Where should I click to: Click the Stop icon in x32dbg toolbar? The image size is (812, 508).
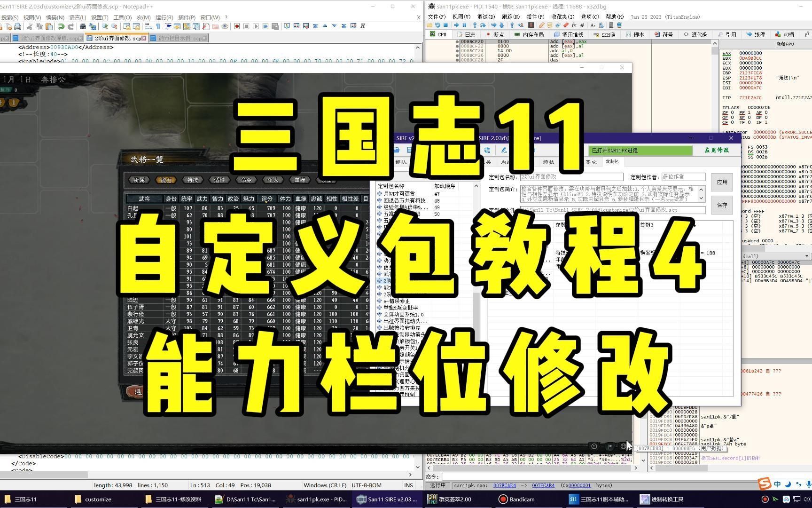446,25
